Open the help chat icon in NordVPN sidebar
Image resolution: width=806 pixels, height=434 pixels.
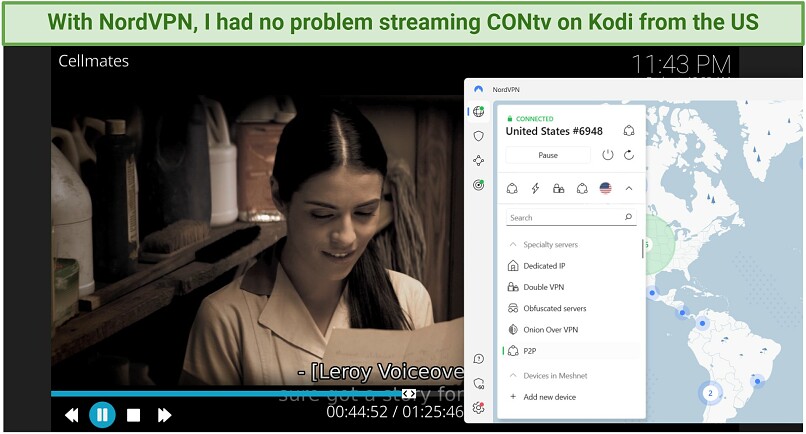pos(479,359)
